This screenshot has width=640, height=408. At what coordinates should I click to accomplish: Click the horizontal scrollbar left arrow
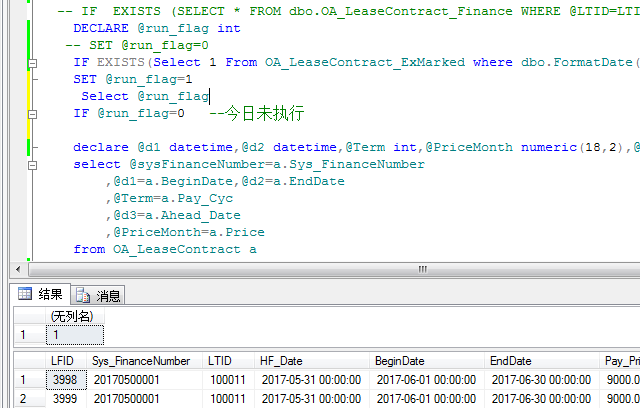coord(18,269)
